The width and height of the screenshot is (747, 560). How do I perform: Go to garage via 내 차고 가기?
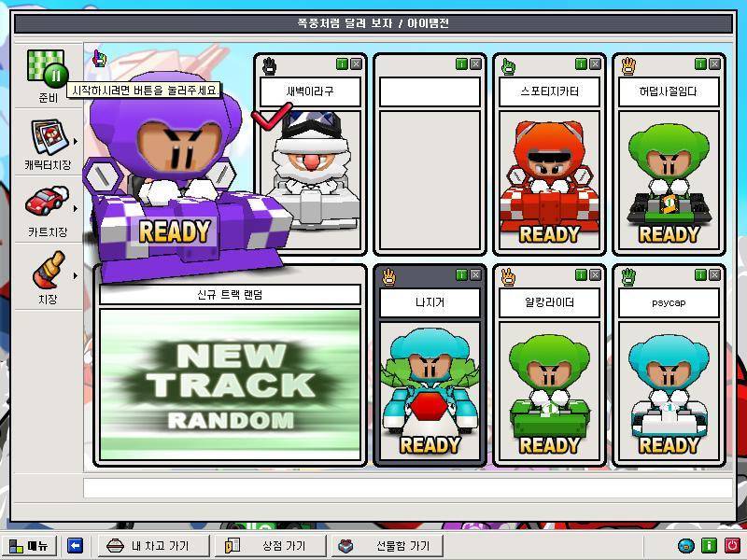pos(149,546)
